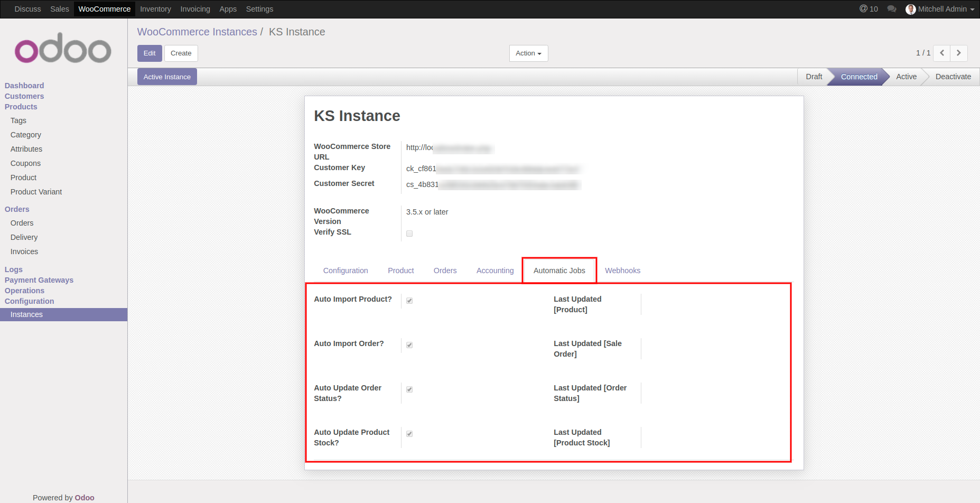Switch to the Webhooks tab
980x503 pixels.
coord(622,271)
